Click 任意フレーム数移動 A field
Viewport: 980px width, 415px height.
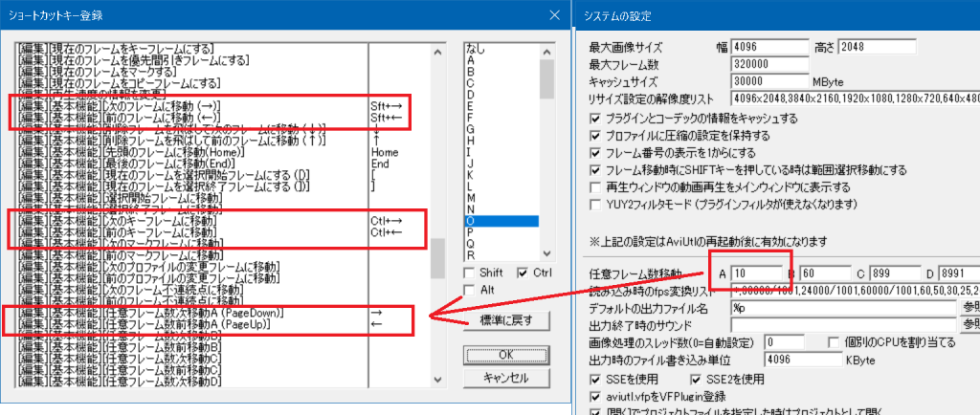coord(757,273)
